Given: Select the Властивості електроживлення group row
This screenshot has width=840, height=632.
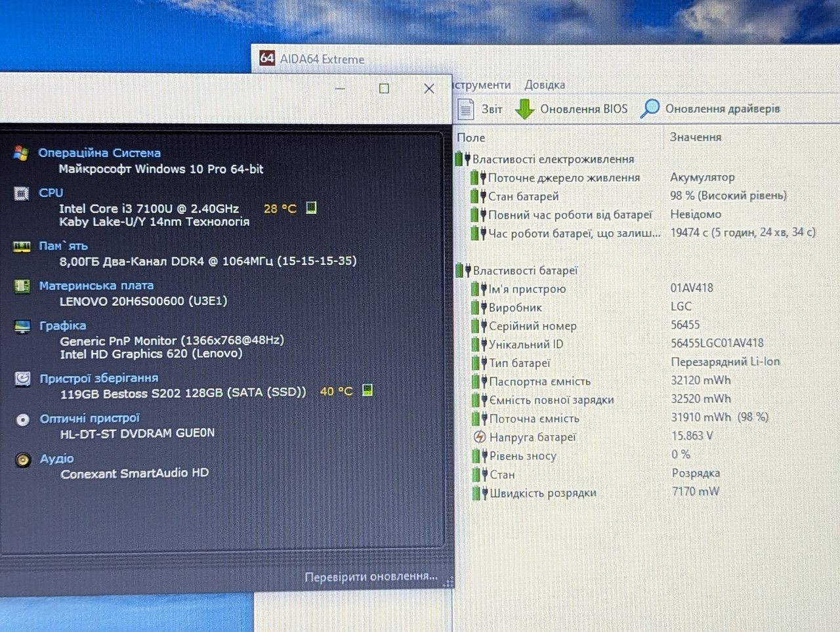Looking at the screenshot, I should pyautogui.click(x=545, y=159).
